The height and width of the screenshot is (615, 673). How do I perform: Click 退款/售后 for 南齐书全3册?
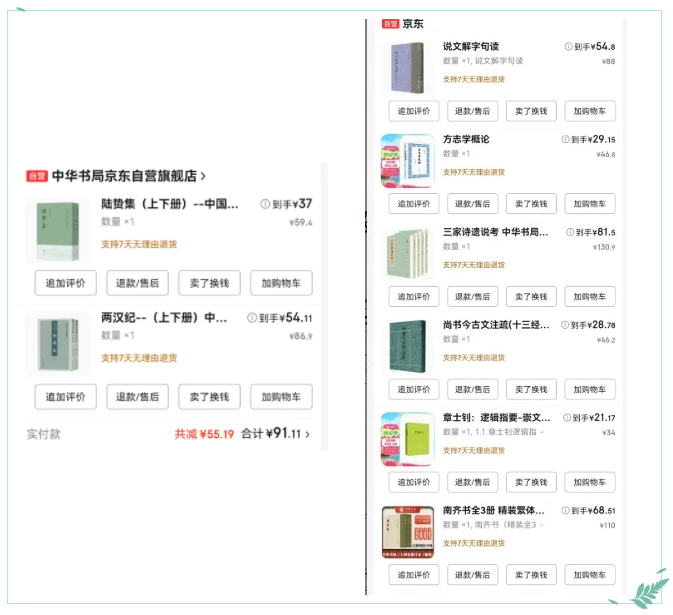coord(473,575)
